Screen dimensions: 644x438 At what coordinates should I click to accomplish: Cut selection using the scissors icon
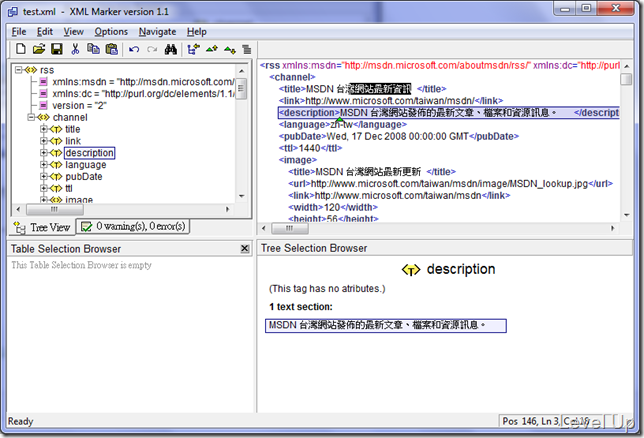(x=75, y=49)
